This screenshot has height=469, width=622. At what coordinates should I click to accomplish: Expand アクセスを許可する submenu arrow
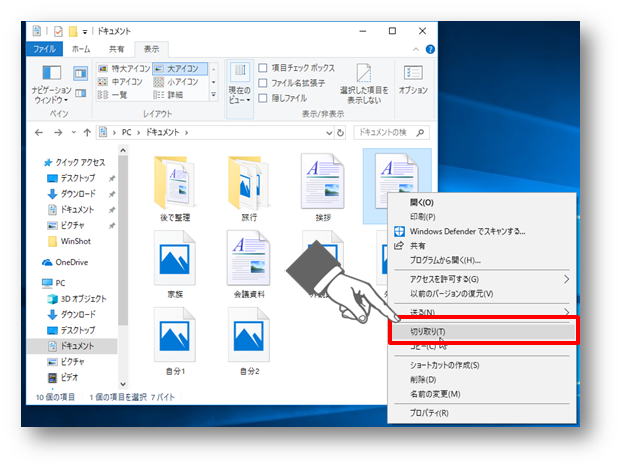coord(566,279)
